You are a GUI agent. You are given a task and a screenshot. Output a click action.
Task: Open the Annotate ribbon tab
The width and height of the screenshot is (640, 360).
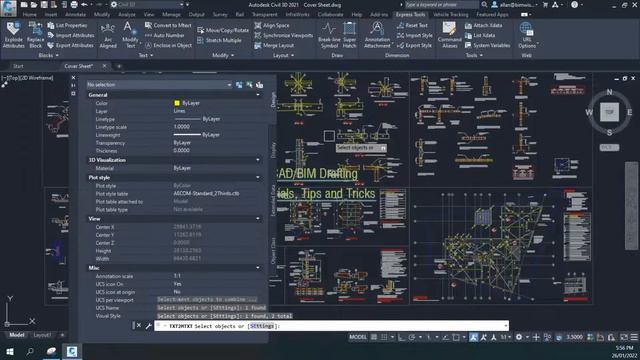tap(76, 15)
